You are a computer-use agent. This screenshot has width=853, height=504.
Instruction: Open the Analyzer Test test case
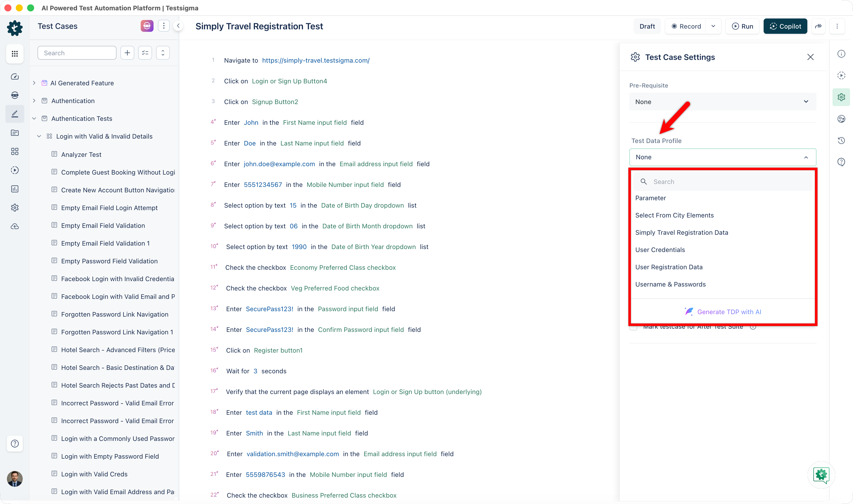(81, 155)
